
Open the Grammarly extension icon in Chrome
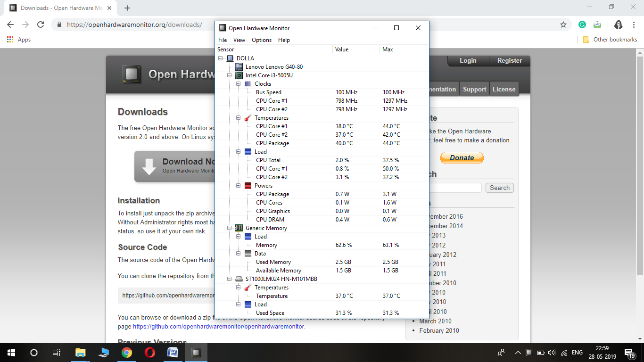tap(582, 25)
